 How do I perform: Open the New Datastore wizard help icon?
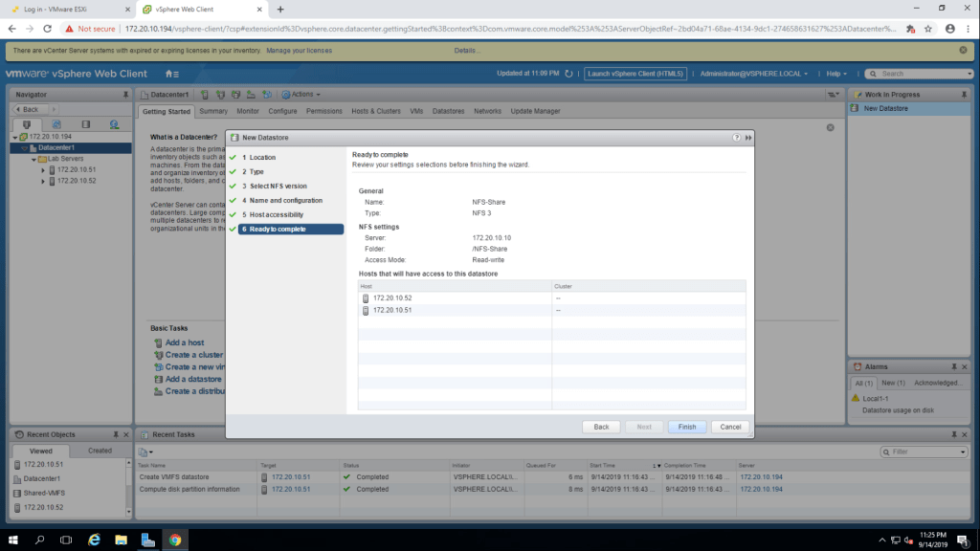click(x=736, y=138)
